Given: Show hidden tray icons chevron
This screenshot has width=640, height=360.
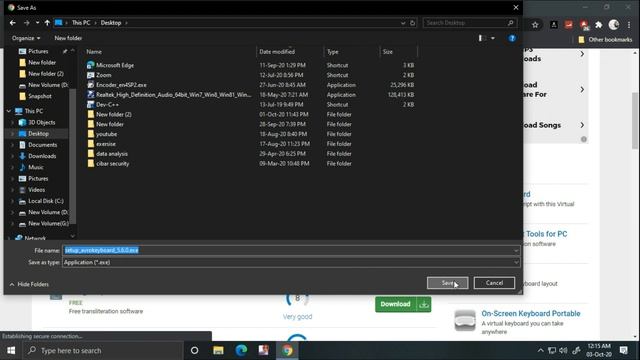Looking at the screenshot, I should pyautogui.click(x=540, y=351).
